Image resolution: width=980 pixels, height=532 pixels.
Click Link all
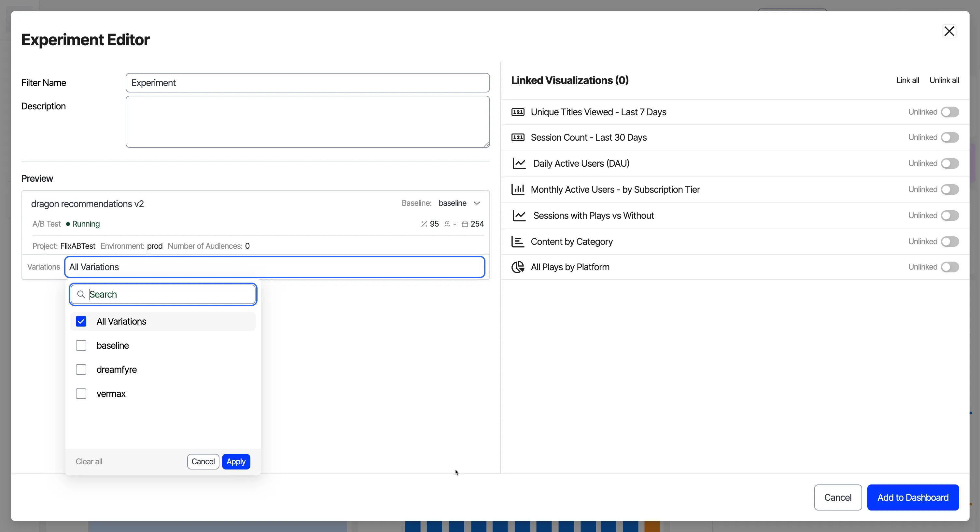(x=908, y=80)
